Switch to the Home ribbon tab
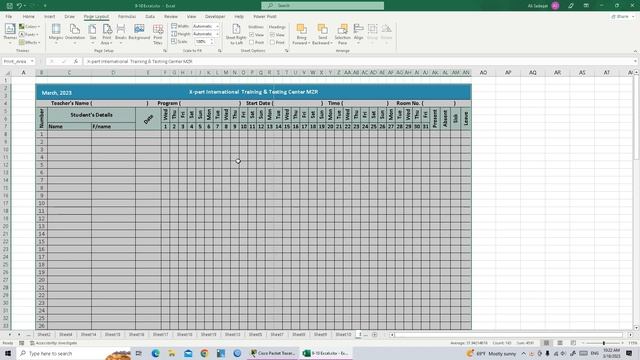The width and height of the screenshot is (640, 360). coord(29,16)
